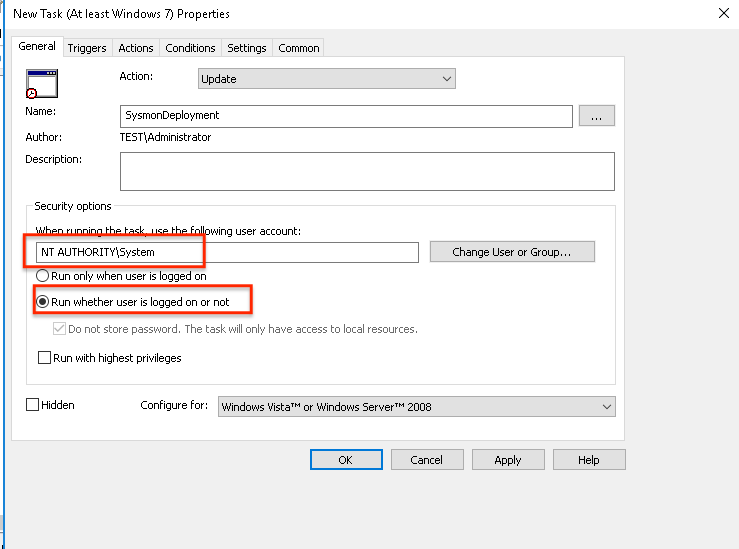Select the Common tab
The image size is (739, 549).
(x=299, y=48)
